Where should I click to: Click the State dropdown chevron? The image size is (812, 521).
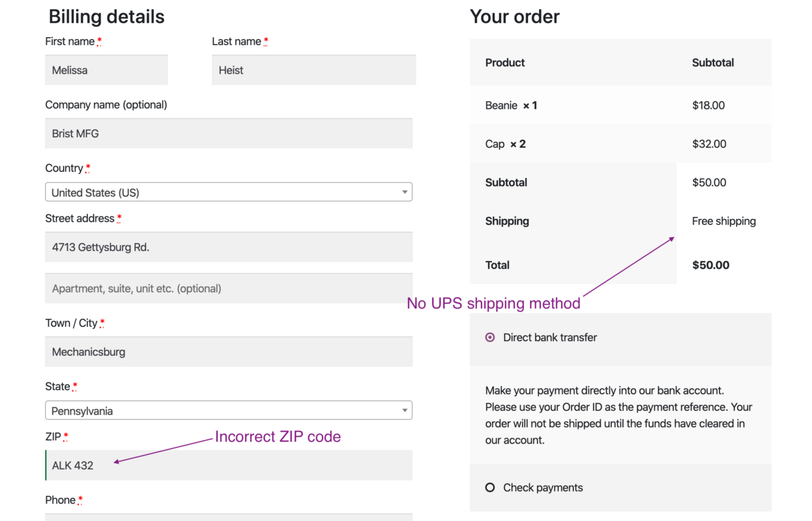click(x=405, y=410)
